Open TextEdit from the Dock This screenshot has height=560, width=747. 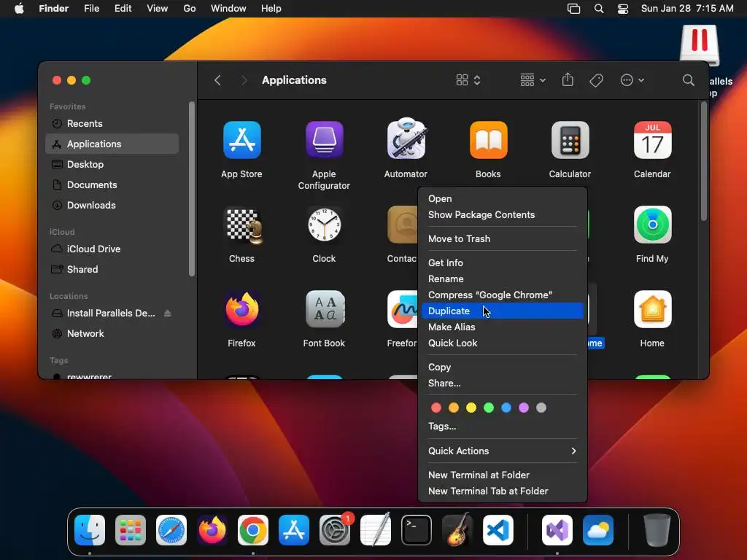click(x=376, y=530)
